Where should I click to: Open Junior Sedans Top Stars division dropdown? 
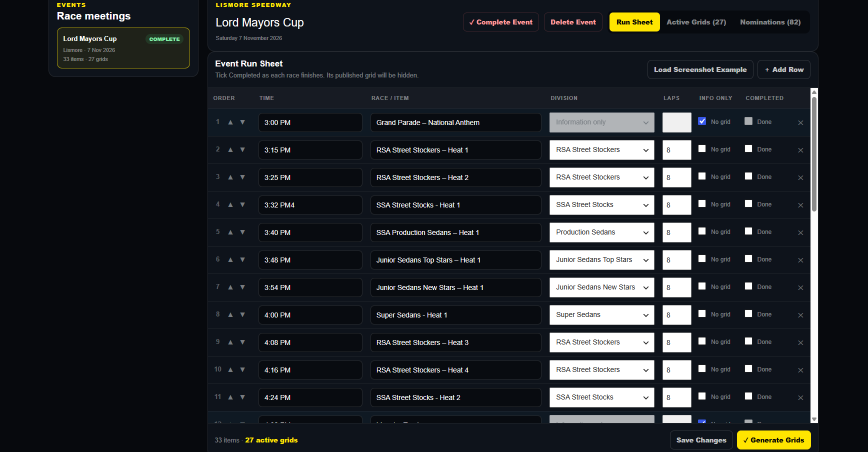[601, 260]
